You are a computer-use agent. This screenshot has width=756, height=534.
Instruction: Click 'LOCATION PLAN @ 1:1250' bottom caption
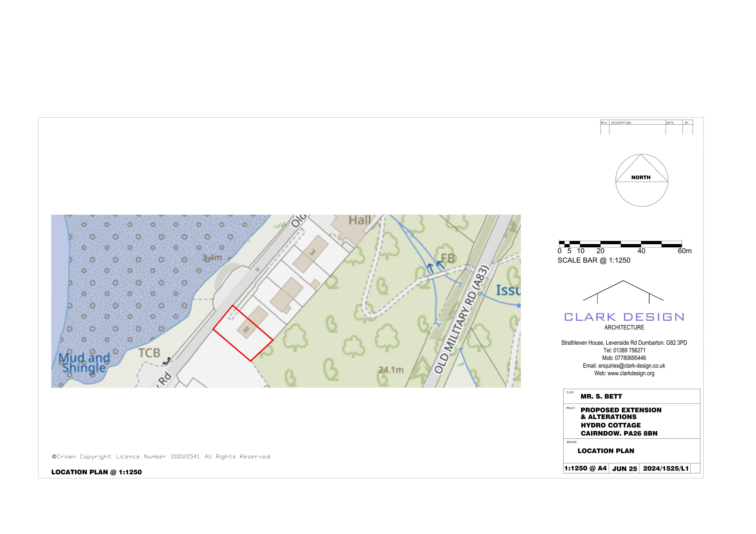pyautogui.click(x=97, y=472)
